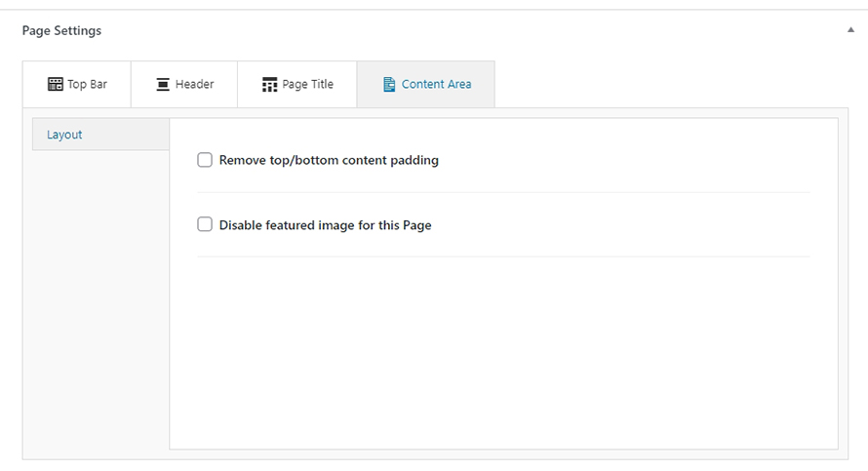Tick the Disable featured image checkbox
This screenshot has width=868, height=471.
click(205, 224)
